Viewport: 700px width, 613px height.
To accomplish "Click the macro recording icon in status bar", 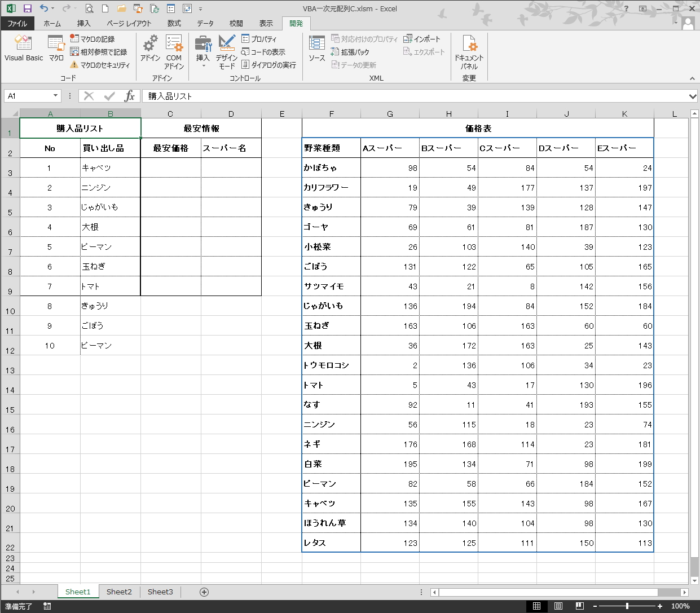I will 47,606.
